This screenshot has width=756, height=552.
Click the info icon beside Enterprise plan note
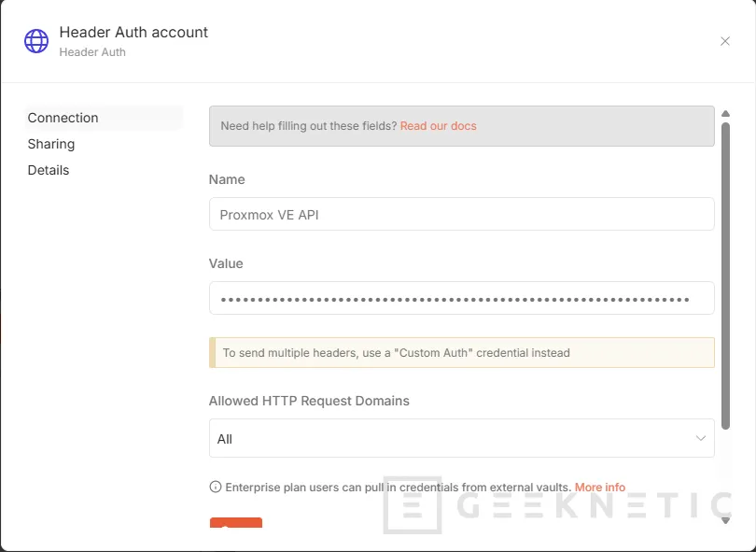pyautogui.click(x=216, y=488)
